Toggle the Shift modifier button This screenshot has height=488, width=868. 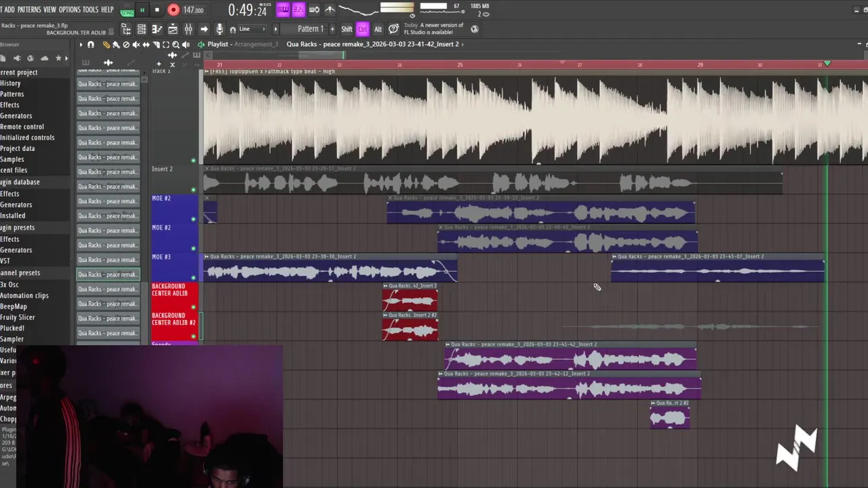click(x=347, y=29)
